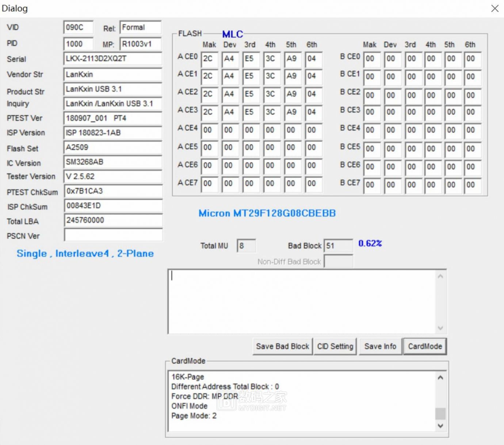Click the Bad Block count field

coord(338,246)
